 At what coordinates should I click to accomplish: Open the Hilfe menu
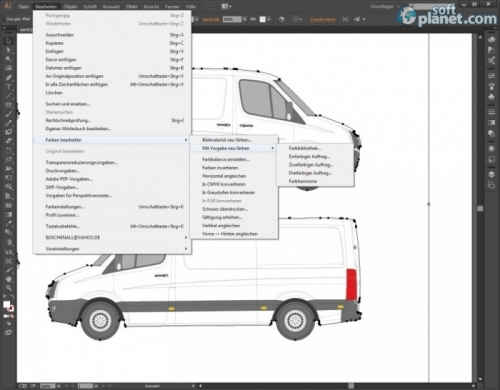tap(191, 7)
